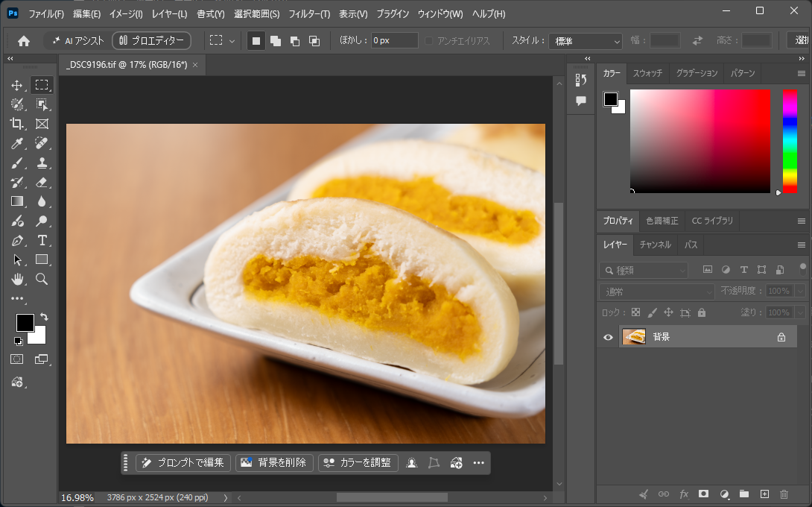Select the Move tool
Image resolution: width=812 pixels, height=507 pixels.
17,85
